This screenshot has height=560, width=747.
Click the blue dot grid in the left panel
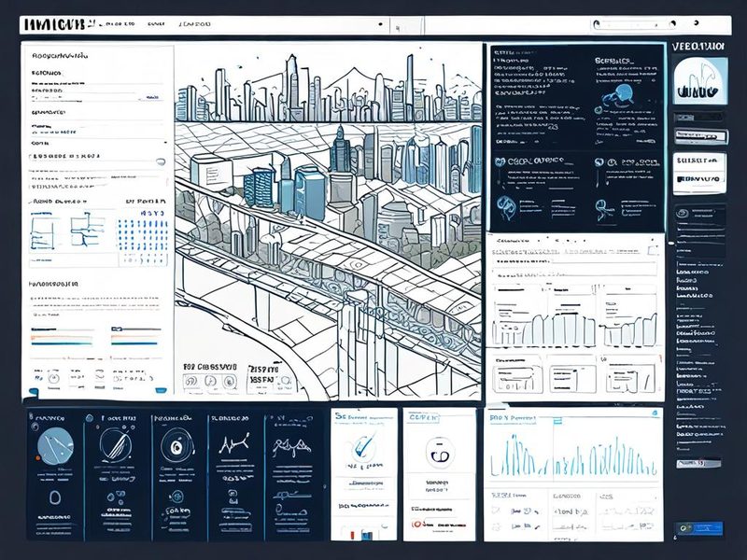click(x=142, y=237)
